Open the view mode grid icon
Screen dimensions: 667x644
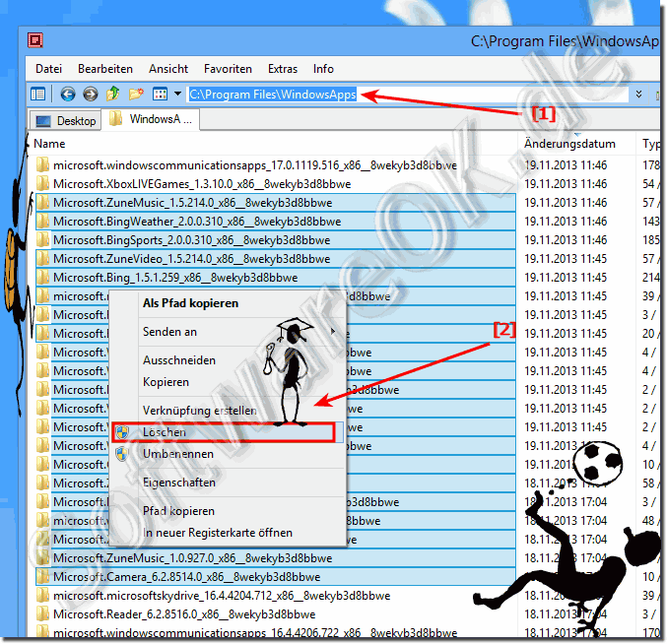tap(160, 94)
